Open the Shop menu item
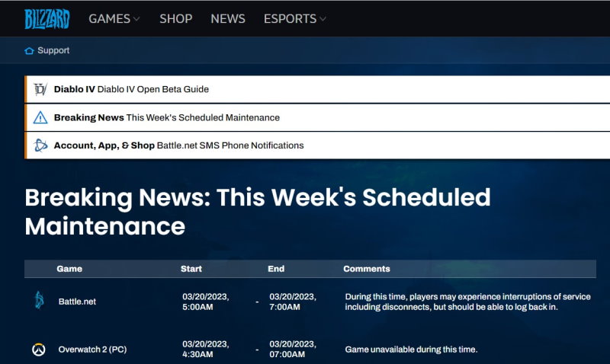610x364 pixels. 175,19
